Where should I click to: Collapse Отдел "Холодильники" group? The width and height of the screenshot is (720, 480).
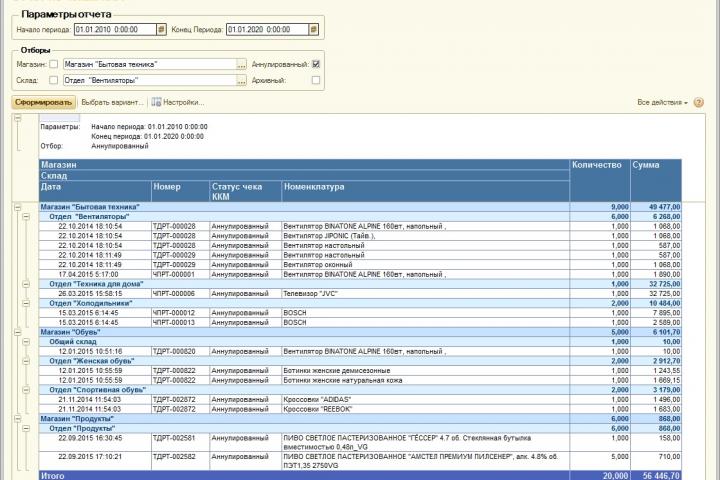[x=26, y=303]
